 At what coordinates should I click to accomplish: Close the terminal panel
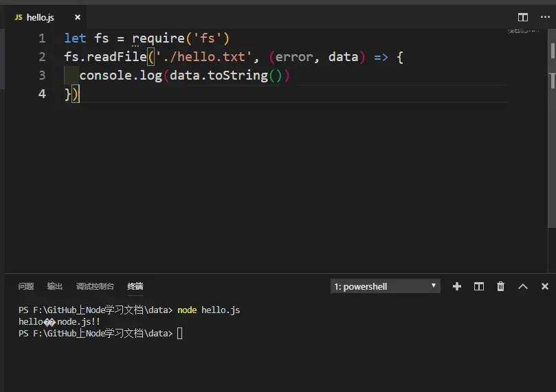[544, 286]
